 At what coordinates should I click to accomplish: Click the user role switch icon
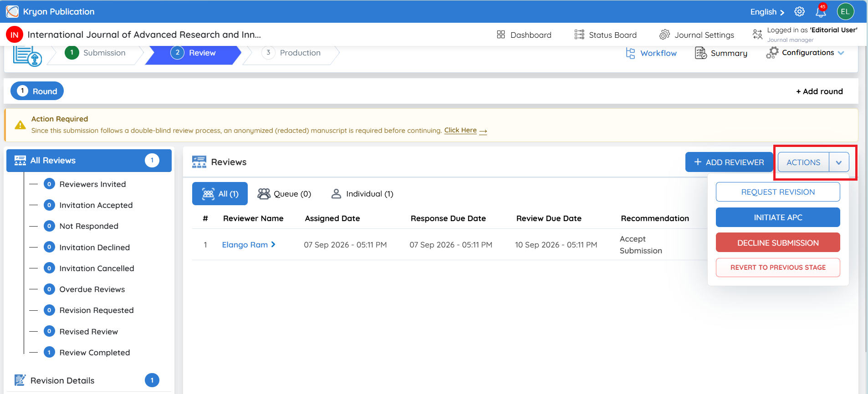tap(757, 35)
